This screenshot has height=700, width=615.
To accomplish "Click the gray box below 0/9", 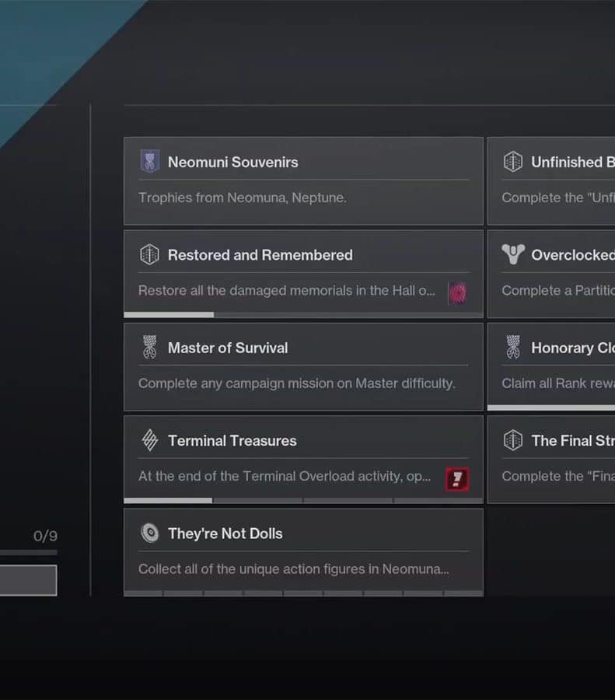I will [x=29, y=580].
